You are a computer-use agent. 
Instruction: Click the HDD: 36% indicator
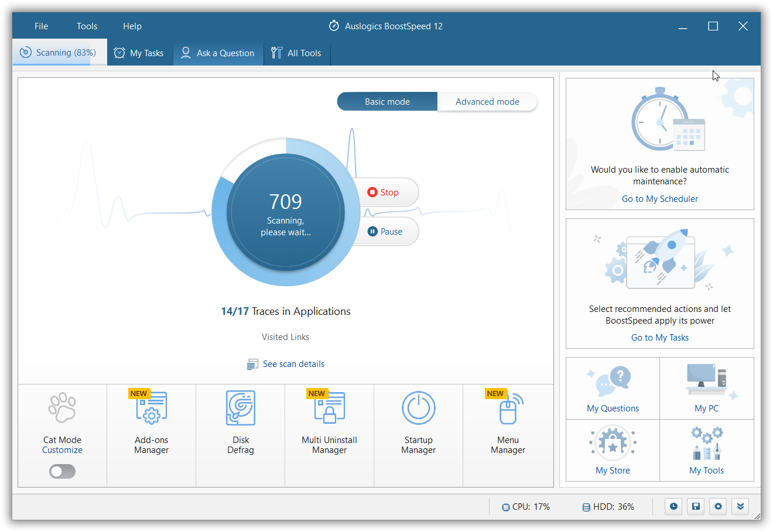pos(608,507)
